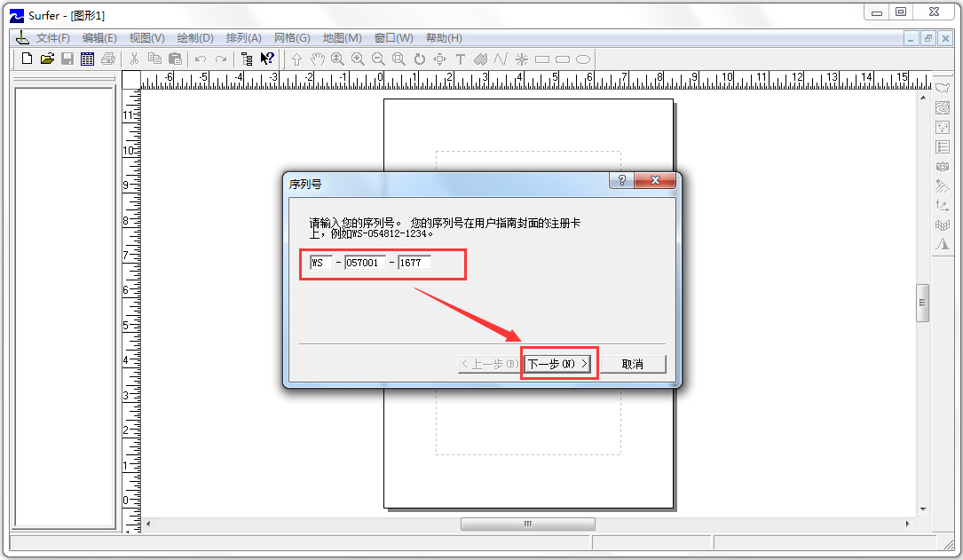Open the 编辑(E) menu
The height and width of the screenshot is (560, 963).
tap(99, 38)
